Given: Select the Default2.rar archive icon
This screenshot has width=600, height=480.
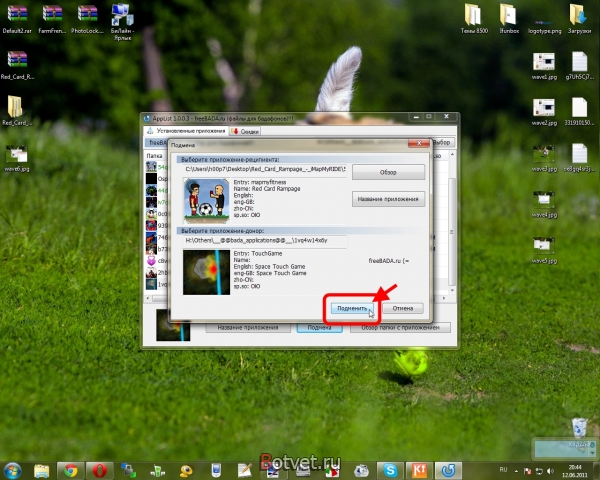Looking at the screenshot, I should [16, 15].
